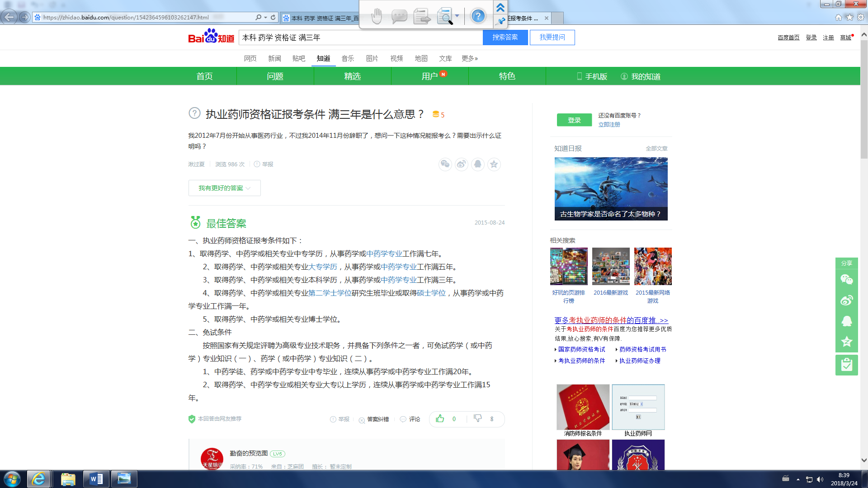Click the 手机版 link in the green bar

[592, 76]
